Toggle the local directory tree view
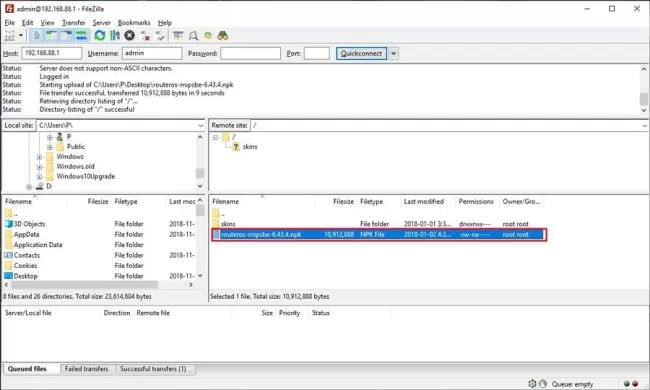Viewport: 650px width, 390px height. [51, 36]
